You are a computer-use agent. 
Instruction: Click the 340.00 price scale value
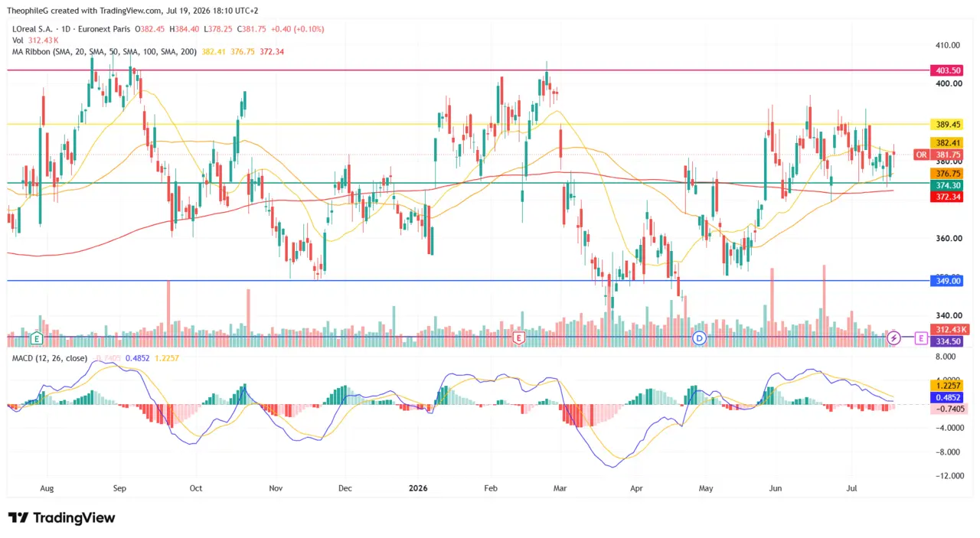(948, 315)
